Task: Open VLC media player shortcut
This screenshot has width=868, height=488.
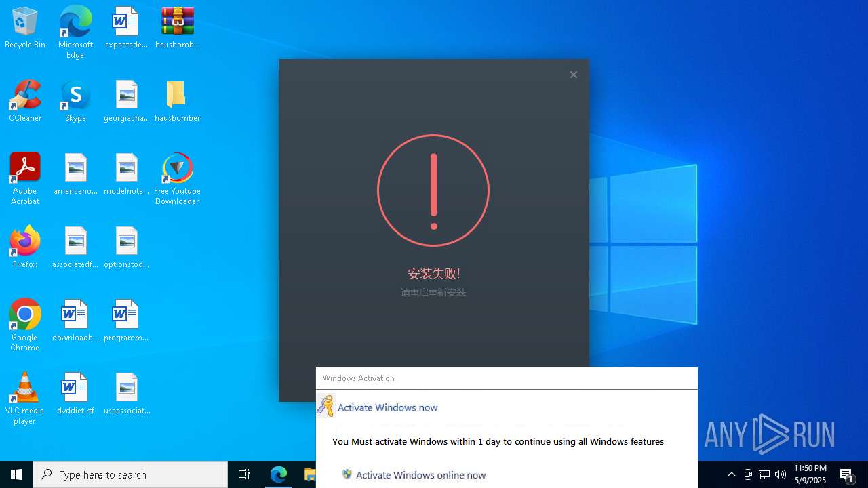Action: pos(25,399)
